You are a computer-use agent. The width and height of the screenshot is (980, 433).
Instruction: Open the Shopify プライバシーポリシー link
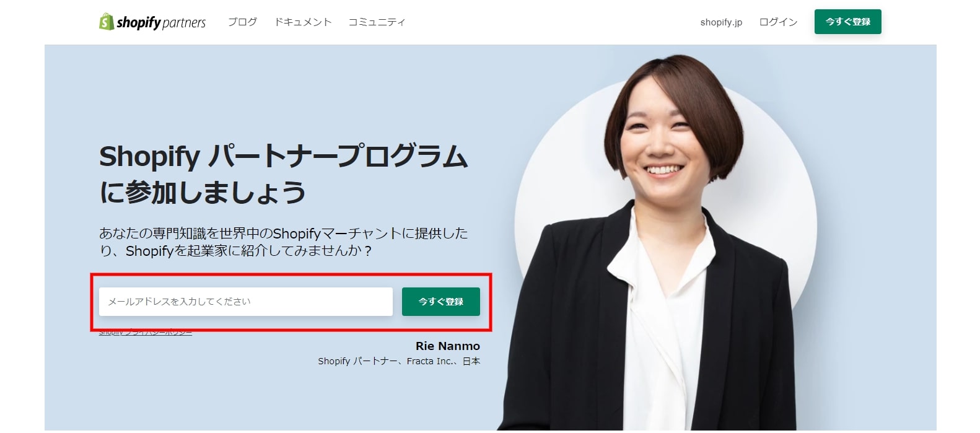coord(146,333)
